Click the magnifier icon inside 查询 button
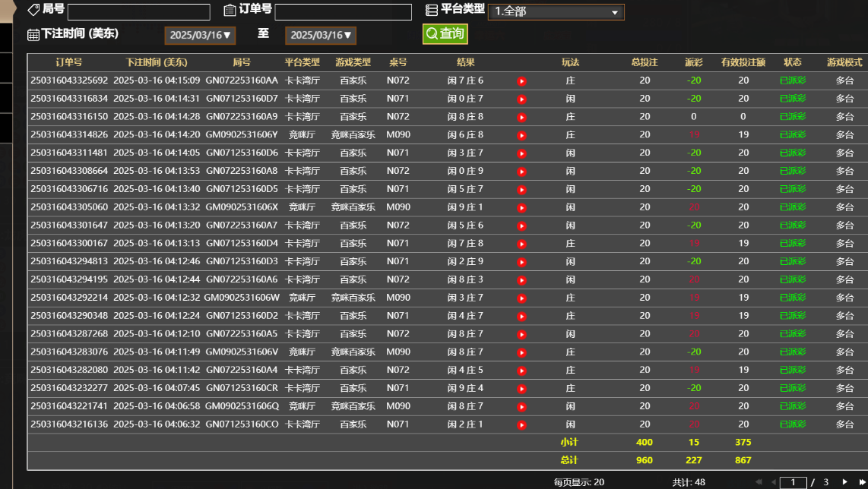 click(x=431, y=33)
